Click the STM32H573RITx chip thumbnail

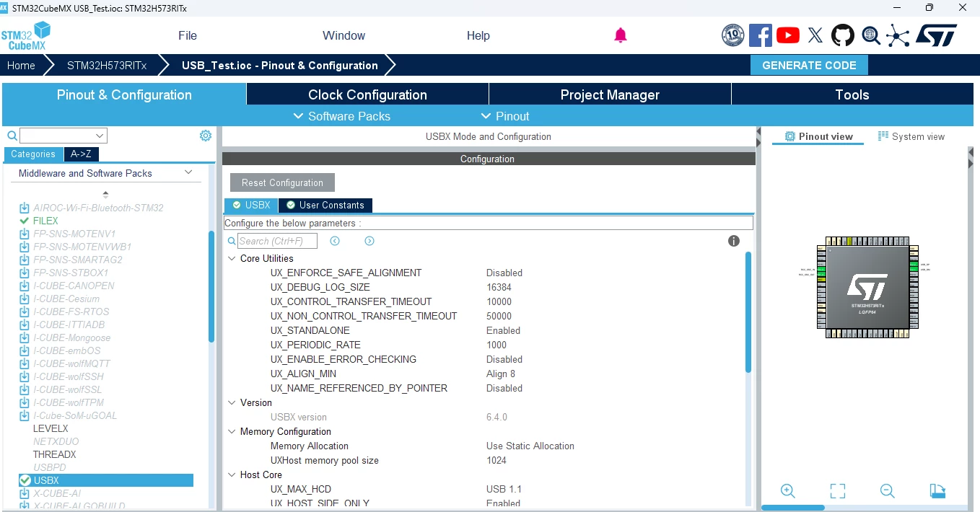tap(867, 288)
